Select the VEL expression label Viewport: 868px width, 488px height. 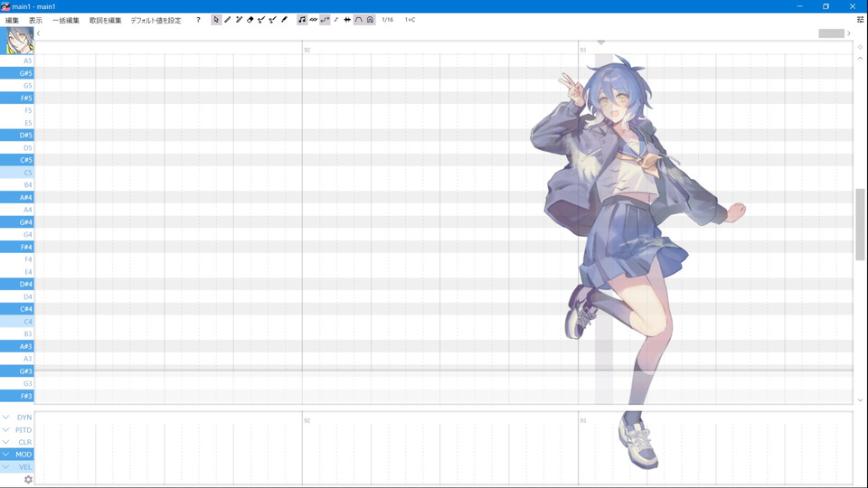click(x=25, y=467)
